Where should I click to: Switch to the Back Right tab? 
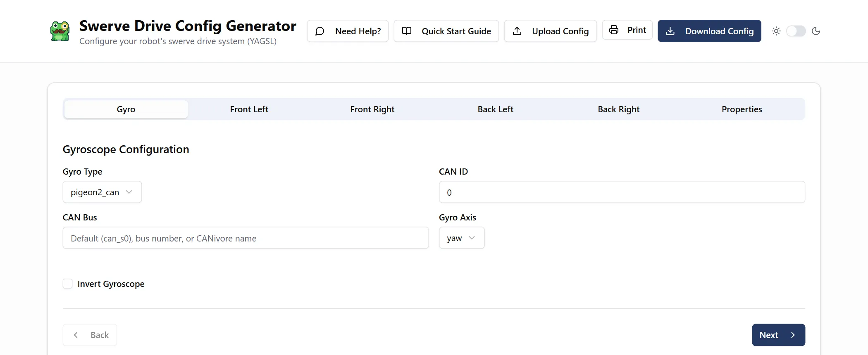pyautogui.click(x=619, y=109)
